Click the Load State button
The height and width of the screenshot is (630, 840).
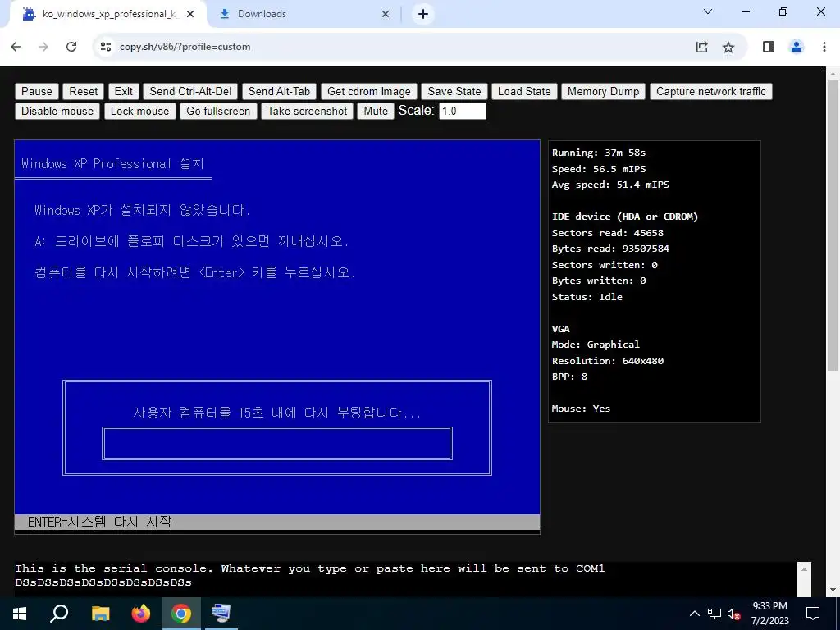click(x=524, y=92)
